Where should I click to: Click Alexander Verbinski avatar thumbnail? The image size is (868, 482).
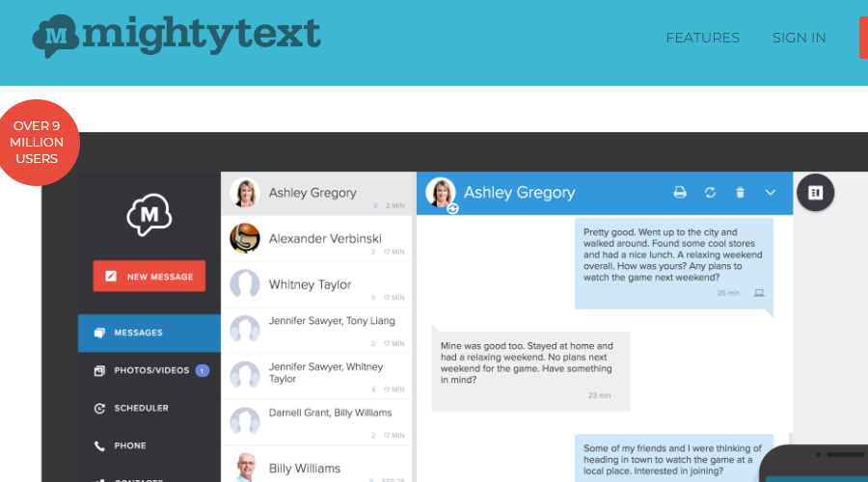pos(245,238)
